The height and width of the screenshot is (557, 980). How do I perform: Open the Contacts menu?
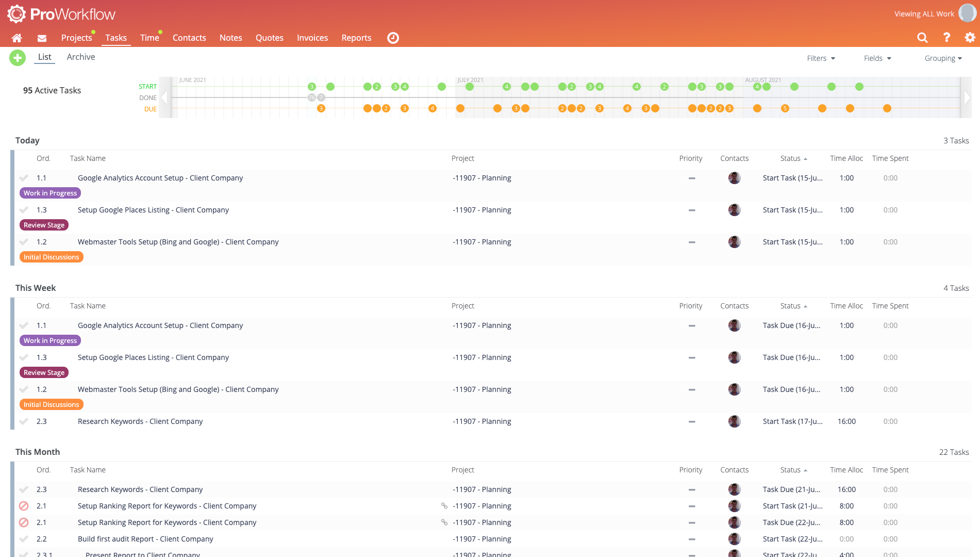point(189,38)
